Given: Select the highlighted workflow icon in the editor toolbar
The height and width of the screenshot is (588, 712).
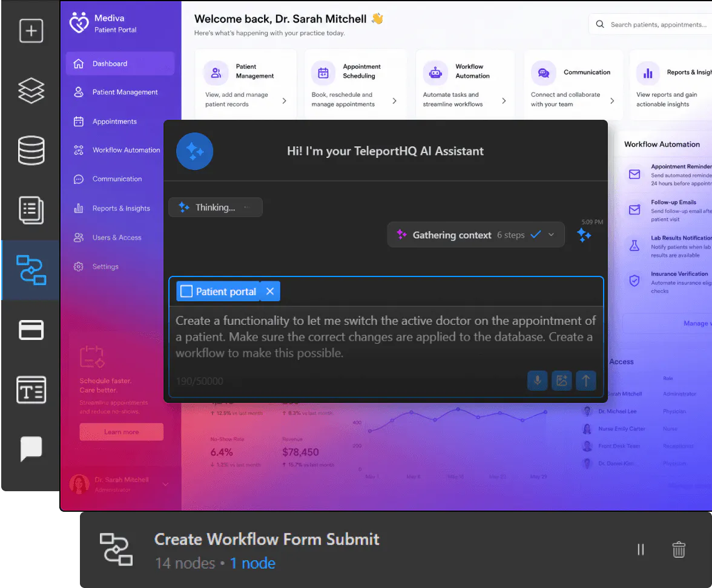Looking at the screenshot, I should (31, 270).
